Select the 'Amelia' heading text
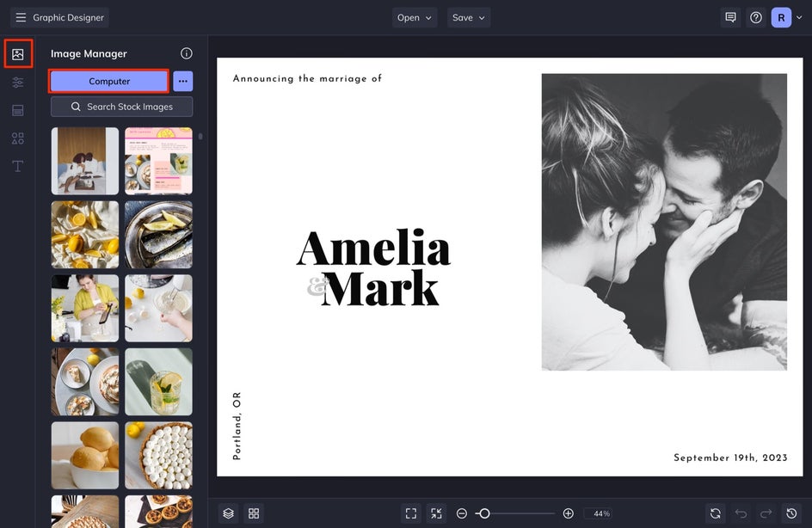812x528 pixels. click(x=373, y=248)
